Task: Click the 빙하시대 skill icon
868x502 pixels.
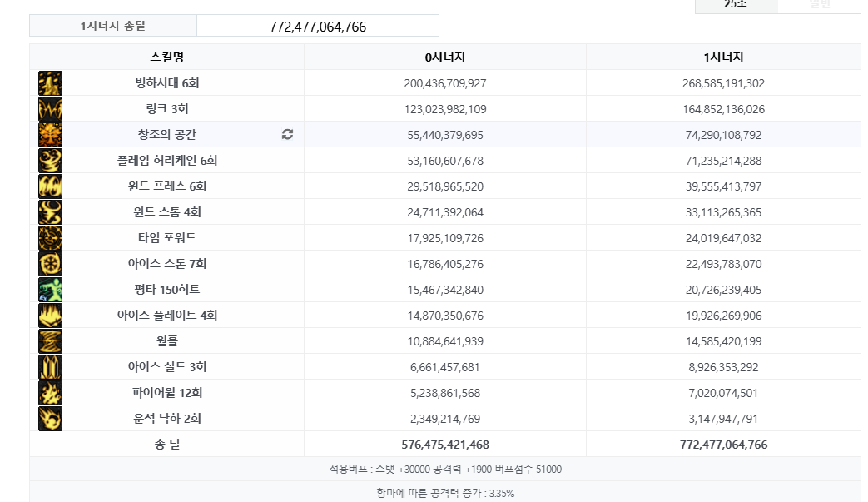Action: point(50,83)
